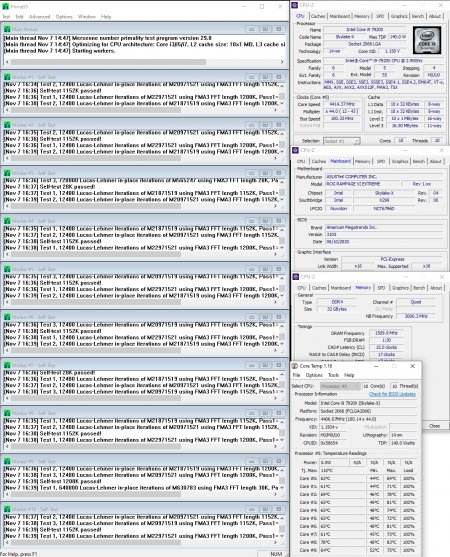Open the Options menu in Prime95
Image resolution: width=450 pixels, height=557 pixels.
click(64, 17)
